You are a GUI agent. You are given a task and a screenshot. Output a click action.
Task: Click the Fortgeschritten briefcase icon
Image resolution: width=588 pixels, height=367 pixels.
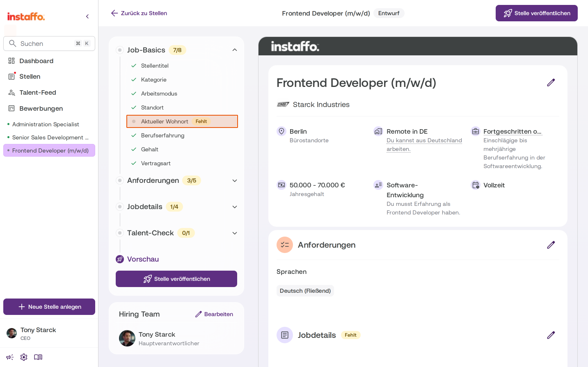coord(475,131)
